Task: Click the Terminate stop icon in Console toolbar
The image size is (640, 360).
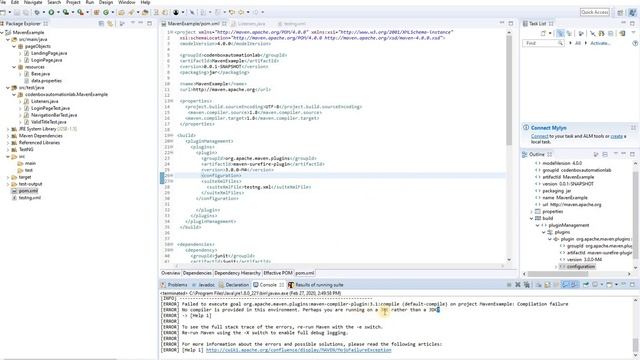Action: click(x=509, y=284)
